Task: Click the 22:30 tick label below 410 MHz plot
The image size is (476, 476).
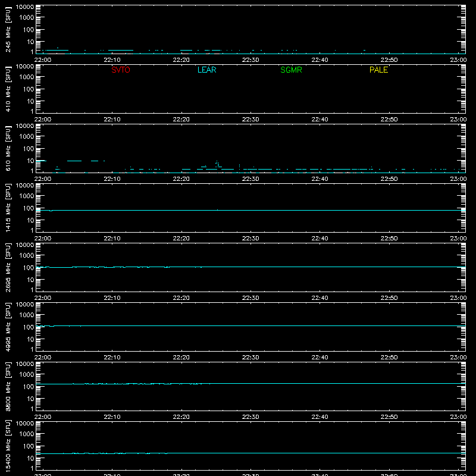Action: [x=250, y=120]
